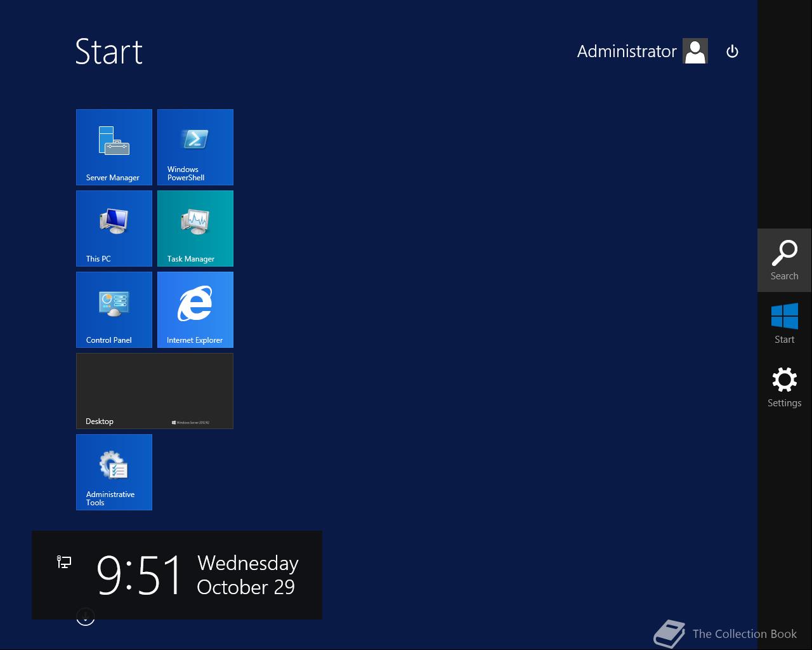Viewport: 812px width, 650px height.
Task: Click the Search charm
Action: [x=785, y=260]
